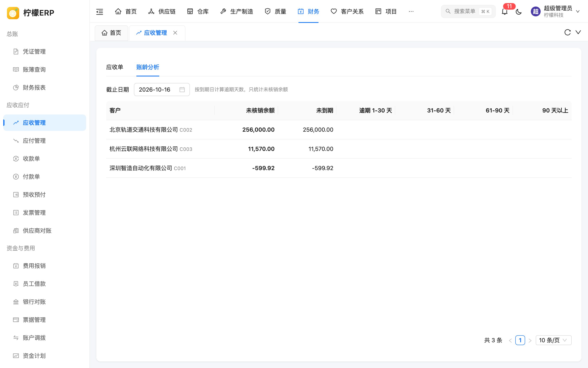Viewport: 588px width, 368px height.
Task: Open 凭证管理 in the sidebar
Action: pyautogui.click(x=45, y=52)
